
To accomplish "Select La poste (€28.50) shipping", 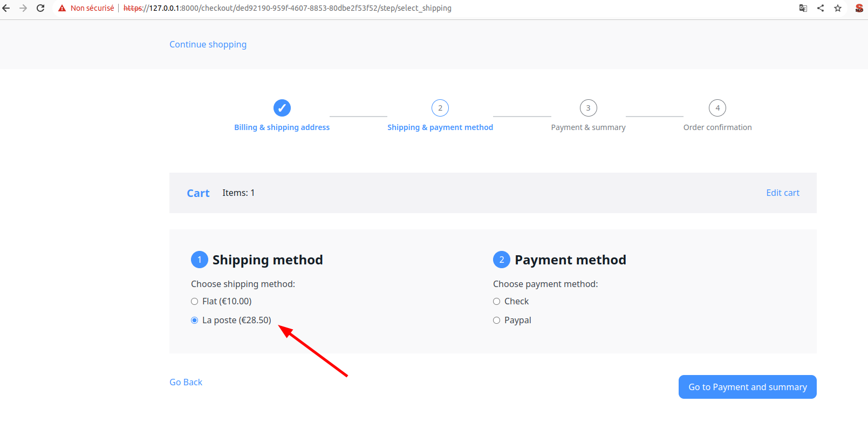I will 195,321.
